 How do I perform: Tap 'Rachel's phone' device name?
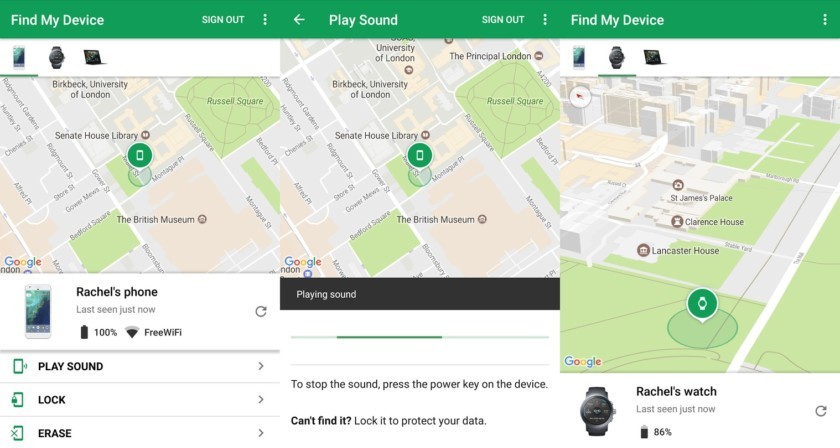pos(117,292)
